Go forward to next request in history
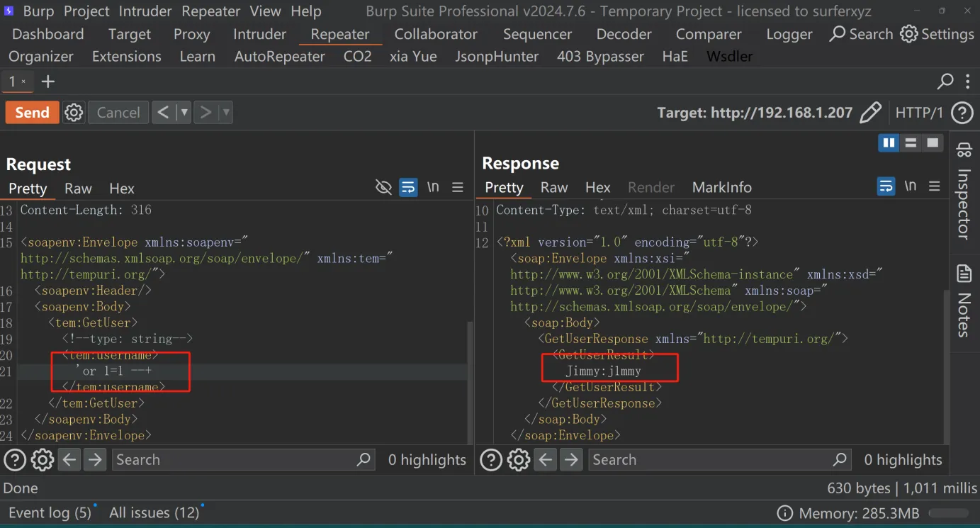The image size is (980, 528). pos(205,112)
